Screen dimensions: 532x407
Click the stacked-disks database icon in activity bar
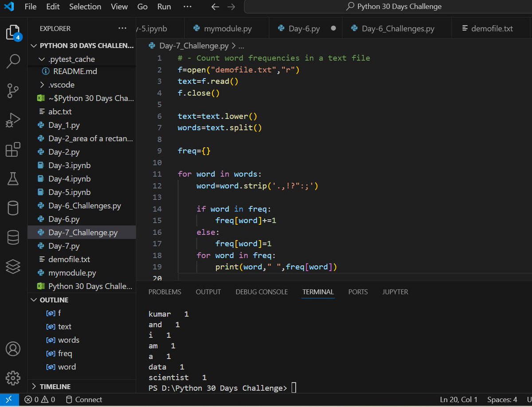click(13, 237)
